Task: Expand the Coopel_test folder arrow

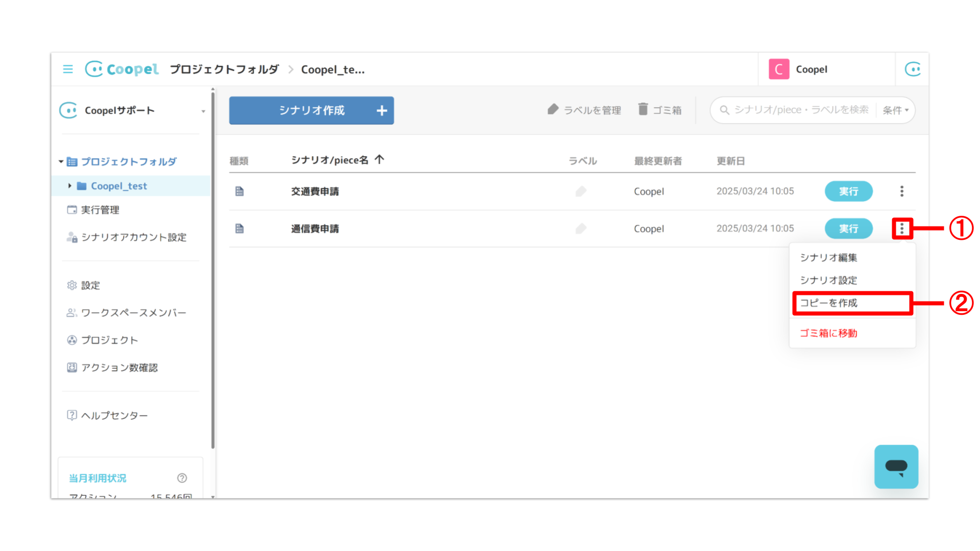Action: point(70,186)
